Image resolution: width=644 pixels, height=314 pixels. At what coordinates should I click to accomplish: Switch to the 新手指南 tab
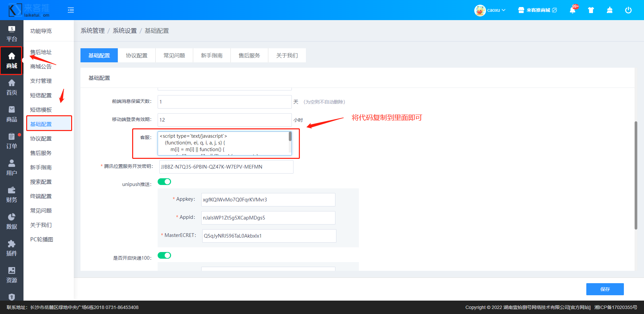(212, 55)
